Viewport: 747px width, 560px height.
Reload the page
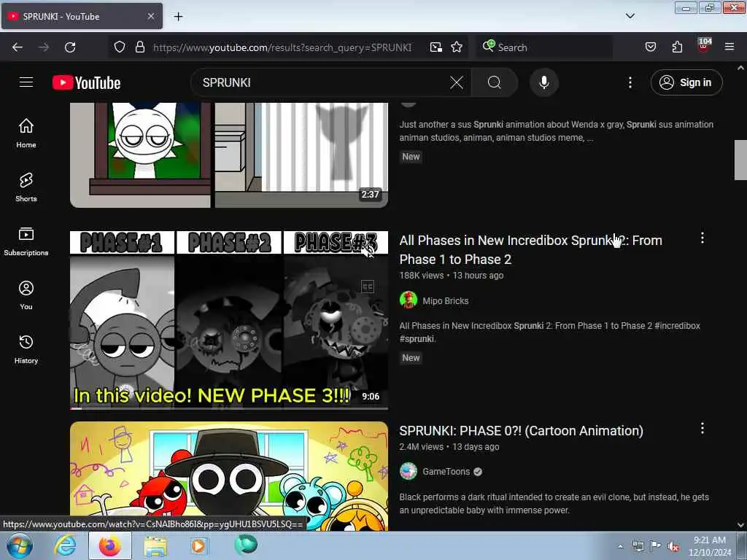[x=70, y=47]
